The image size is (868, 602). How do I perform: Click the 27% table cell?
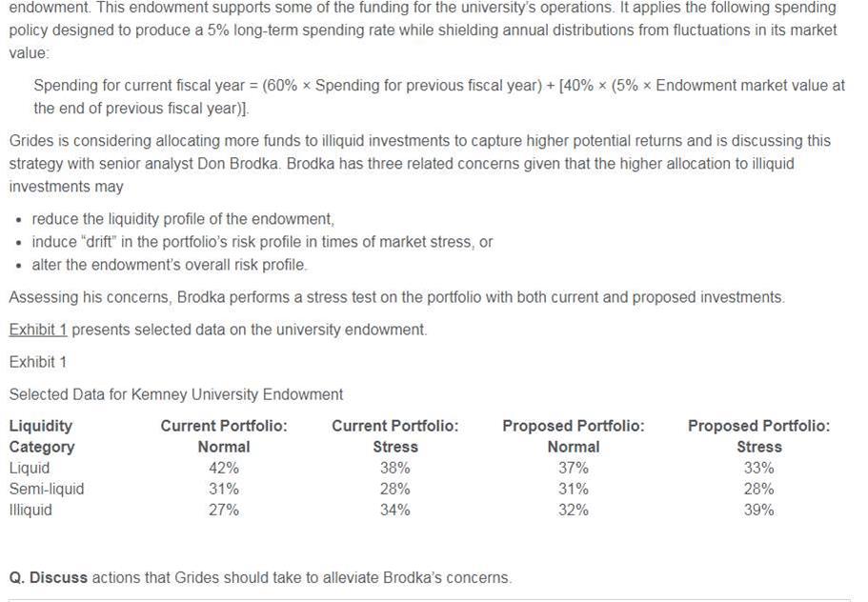[224, 510]
